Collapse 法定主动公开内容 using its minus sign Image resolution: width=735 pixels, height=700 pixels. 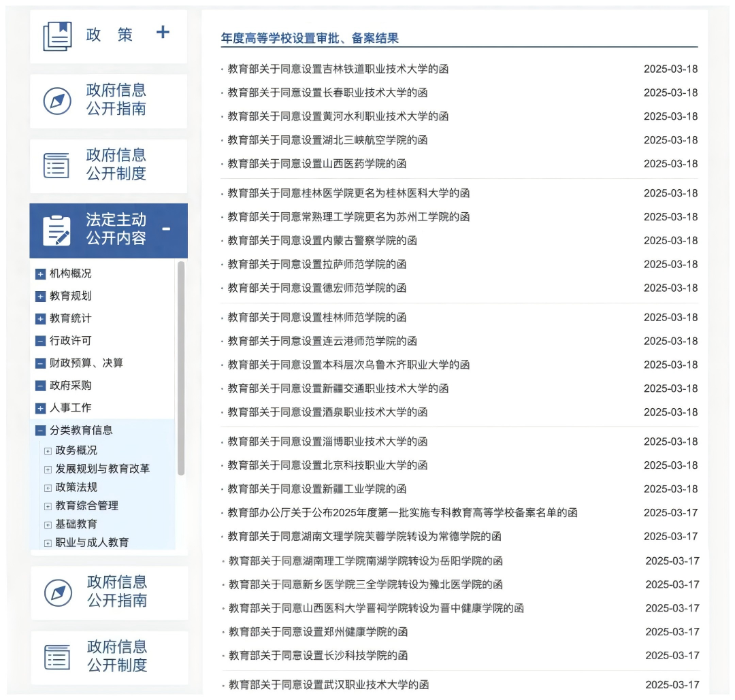tap(166, 229)
